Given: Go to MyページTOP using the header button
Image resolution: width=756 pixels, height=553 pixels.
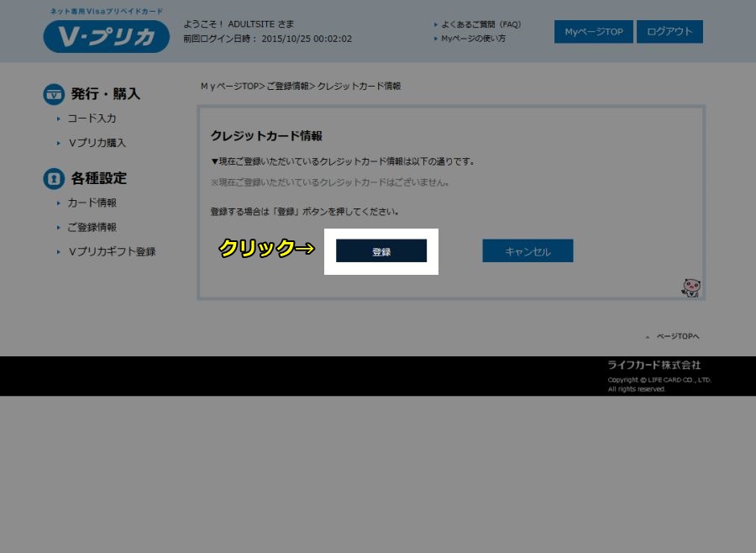Looking at the screenshot, I should tap(593, 32).
